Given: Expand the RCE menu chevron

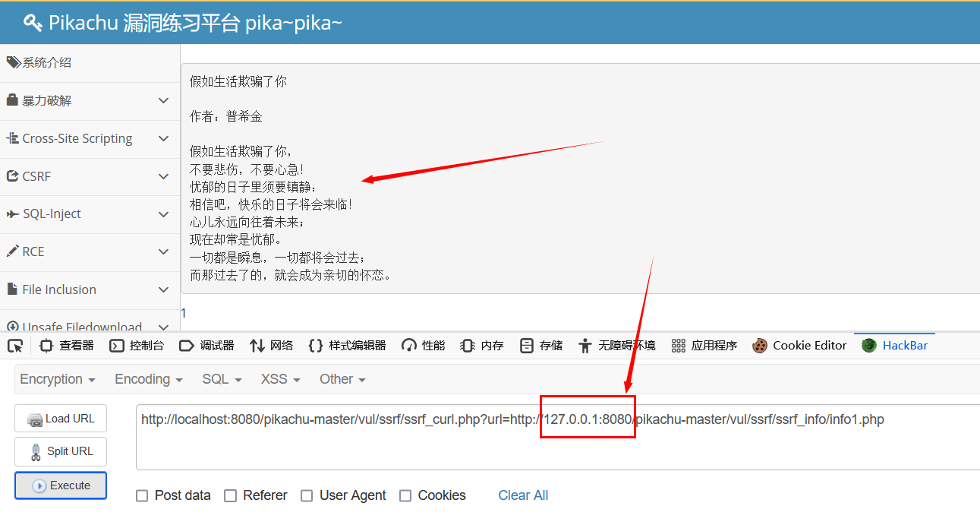Looking at the screenshot, I should [x=164, y=251].
